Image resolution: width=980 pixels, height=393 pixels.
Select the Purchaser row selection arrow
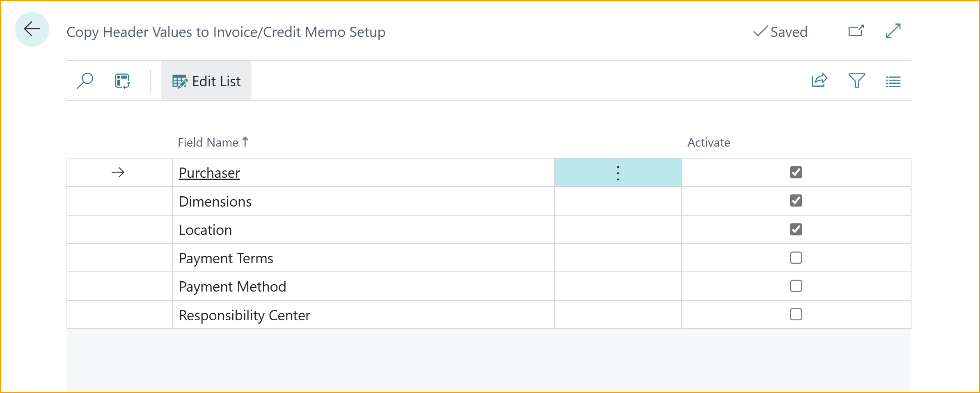118,172
